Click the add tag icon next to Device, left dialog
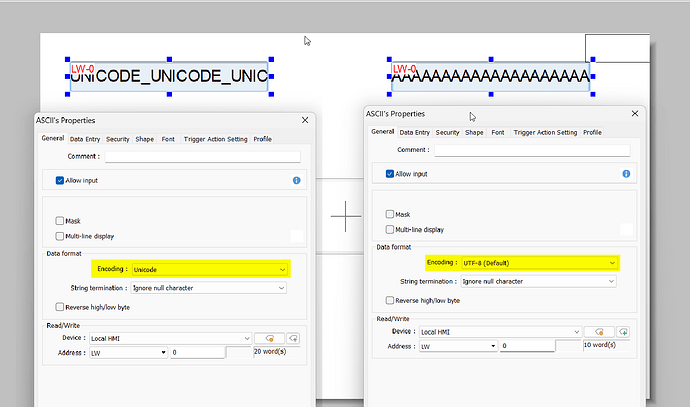The height and width of the screenshot is (407, 690). tap(293, 338)
